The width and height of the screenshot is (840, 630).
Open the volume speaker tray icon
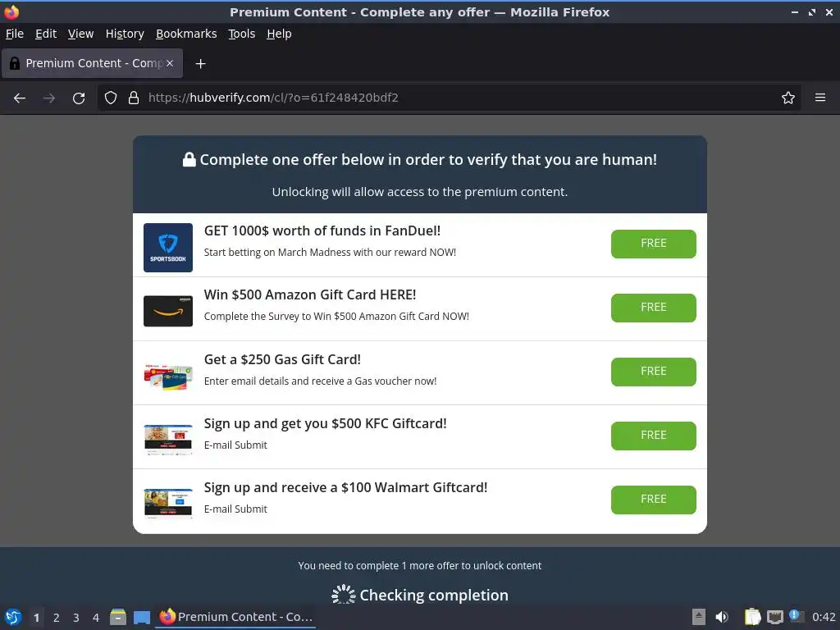click(722, 617)
